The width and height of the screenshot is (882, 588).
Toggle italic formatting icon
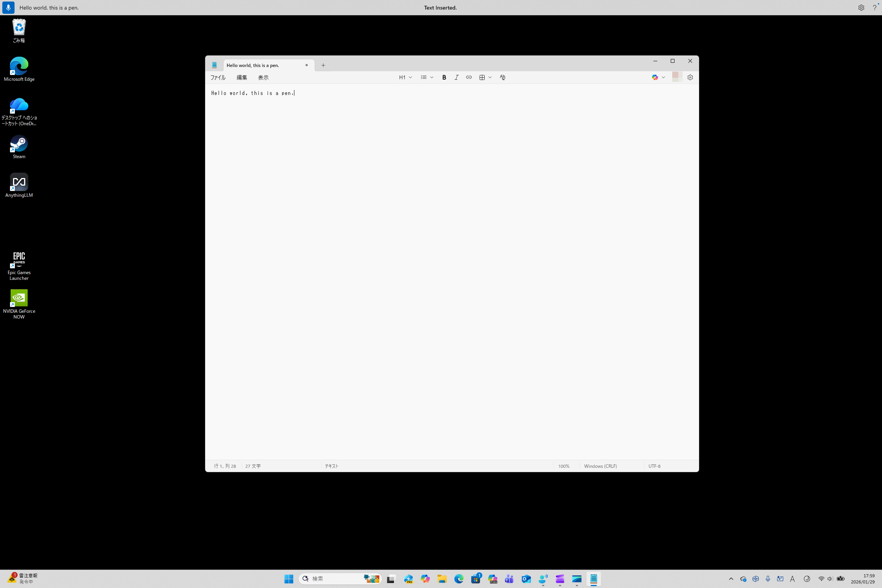456,77
